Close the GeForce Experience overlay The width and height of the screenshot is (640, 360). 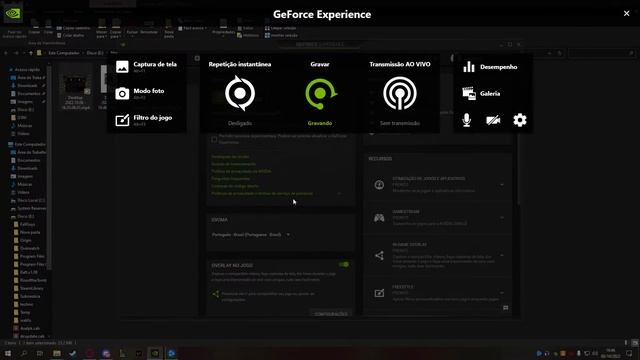627,13
